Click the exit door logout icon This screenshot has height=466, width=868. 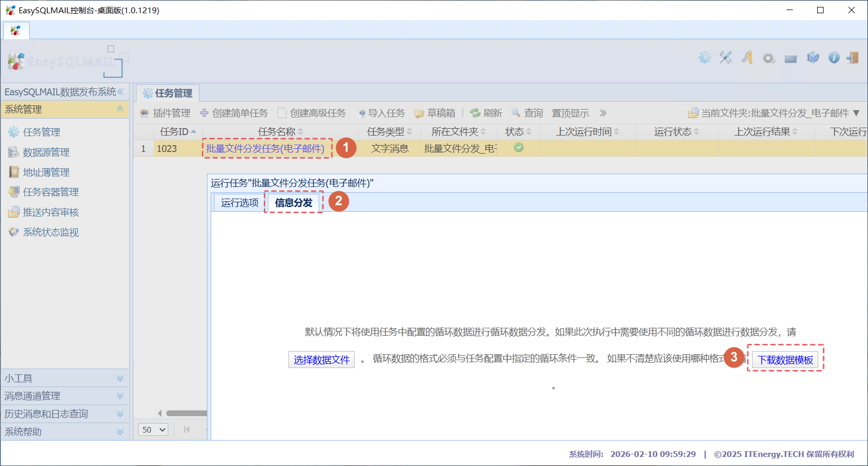click(853, 58)
